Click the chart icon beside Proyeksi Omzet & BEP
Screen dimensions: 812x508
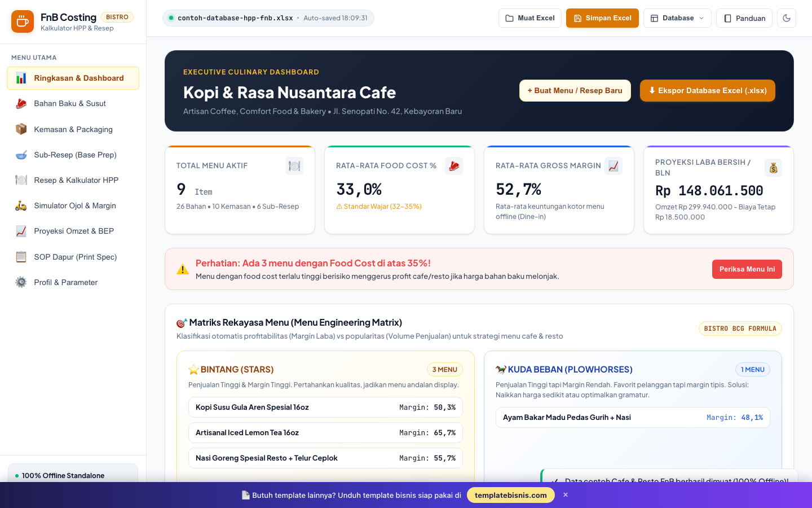pos(21,231)
